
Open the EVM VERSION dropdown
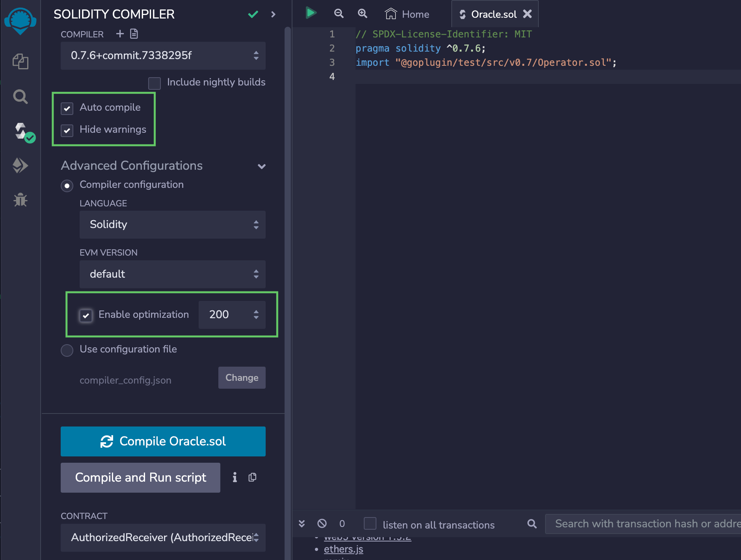(172, 274)
